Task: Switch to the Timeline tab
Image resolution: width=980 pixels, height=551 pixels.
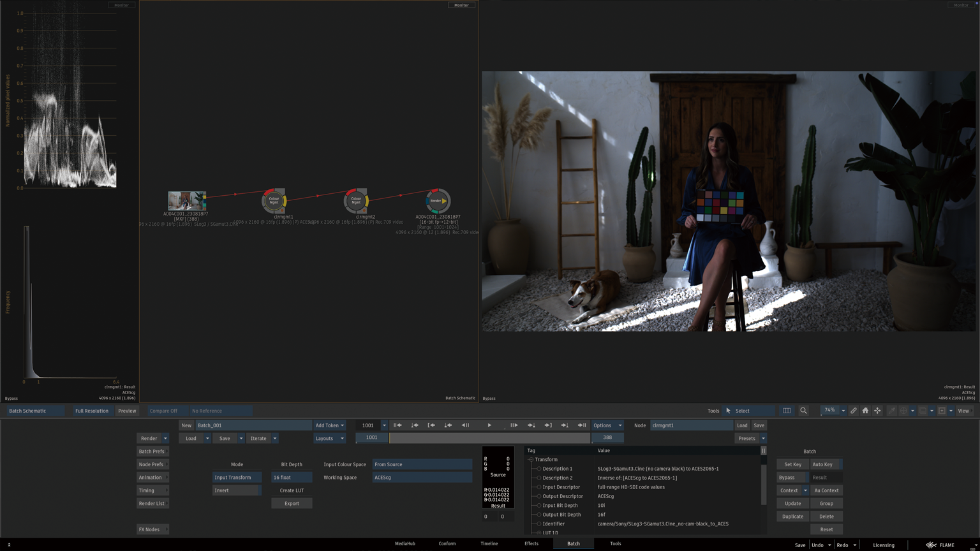Action: [x=489, y=544]
